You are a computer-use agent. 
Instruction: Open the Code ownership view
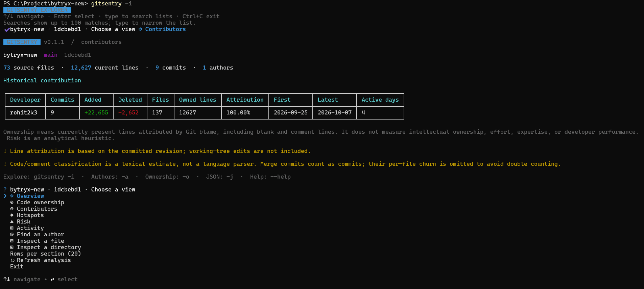pyautogui.click(x=41, y=203)
